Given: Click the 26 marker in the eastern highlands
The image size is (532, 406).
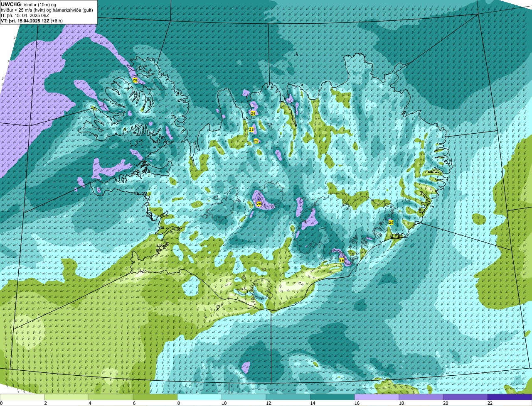Looking at the screenshot, I should coord(391,223).
